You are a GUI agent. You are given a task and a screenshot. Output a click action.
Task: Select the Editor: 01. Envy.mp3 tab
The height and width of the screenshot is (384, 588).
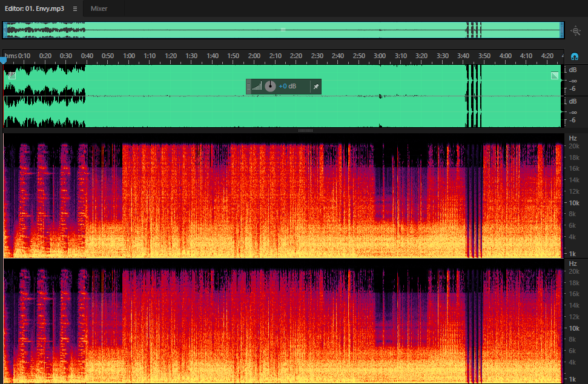[34, 8]
